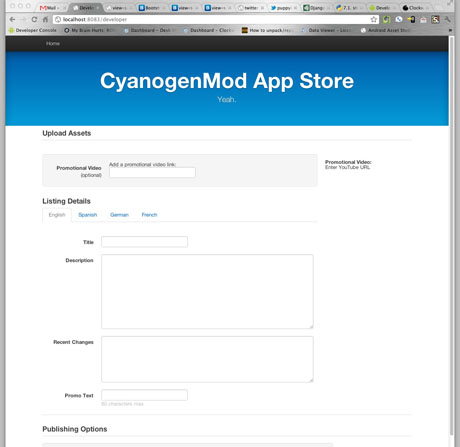
Task: Switch to the puppy browser tab
Action: (x=284, y=8)
